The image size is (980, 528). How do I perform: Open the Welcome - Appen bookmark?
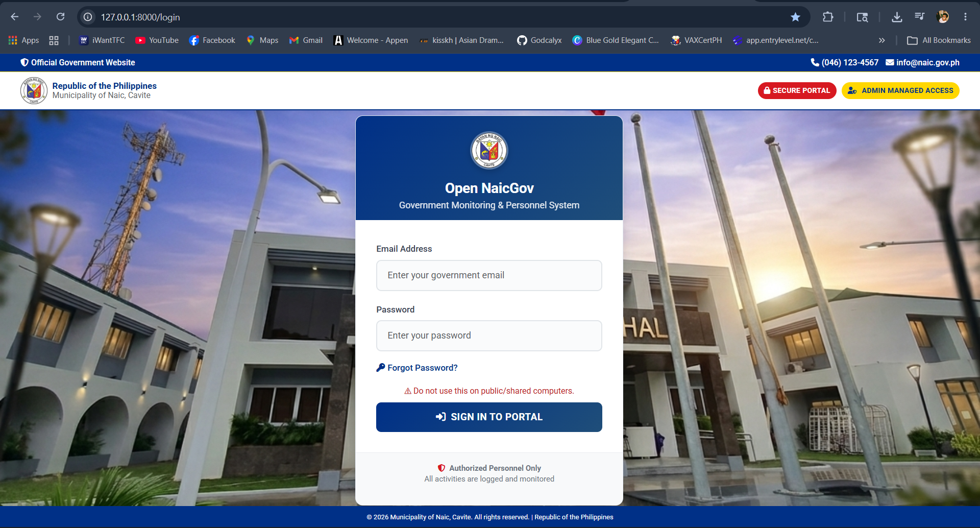click(x=371, y=40)
